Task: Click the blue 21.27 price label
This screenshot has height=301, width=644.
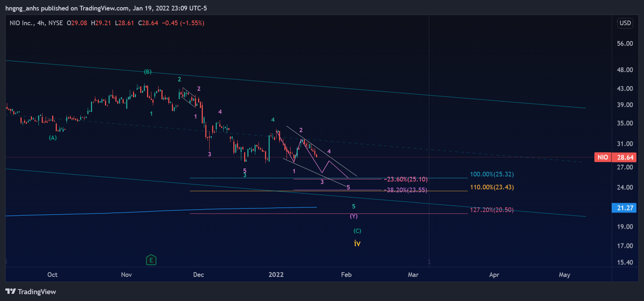Action: (x=625, y=208)
